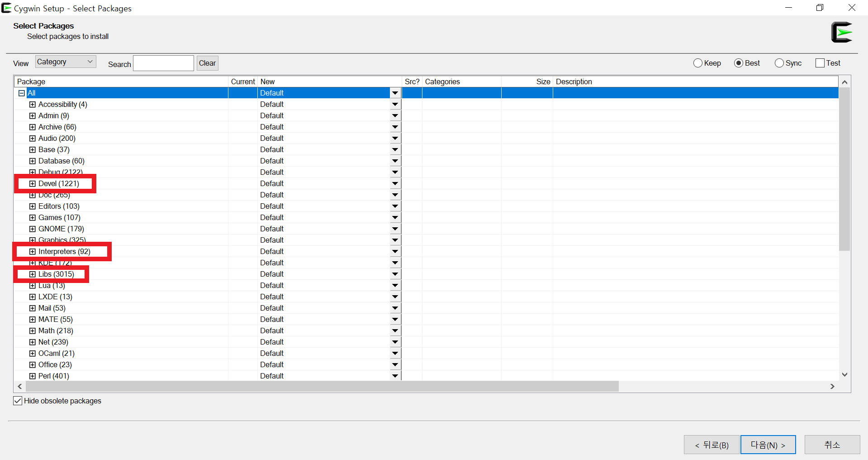Collapse the All tree node
Viewport: 868px width, 460px height.
(21, 93)
